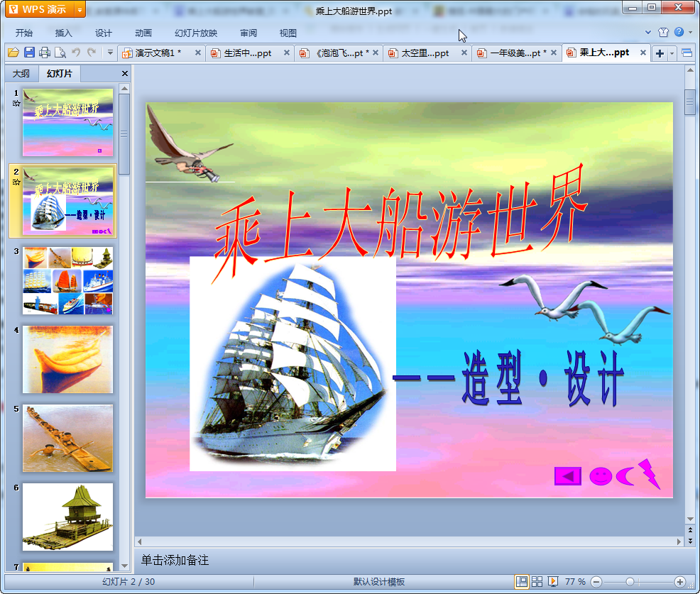Switch to Slide Sorter view icon
The image size is (700, 594).
(537, 581)
